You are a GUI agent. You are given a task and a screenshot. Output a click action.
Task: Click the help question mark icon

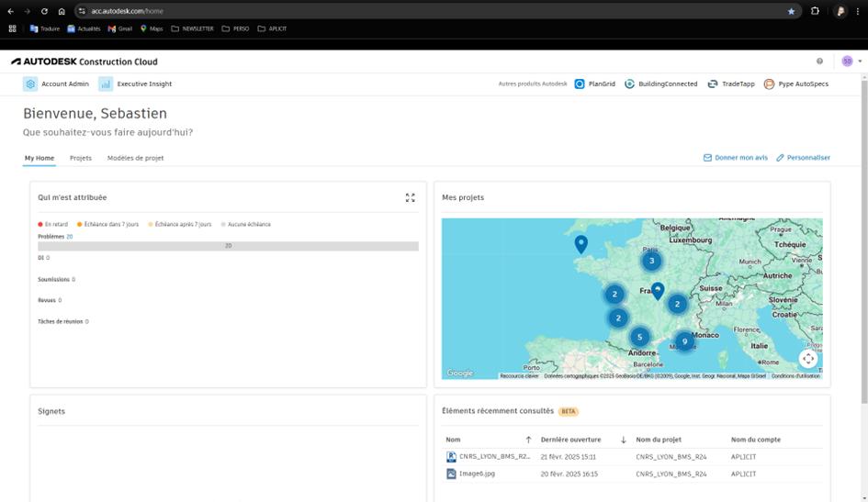click(x=819, y=61)
